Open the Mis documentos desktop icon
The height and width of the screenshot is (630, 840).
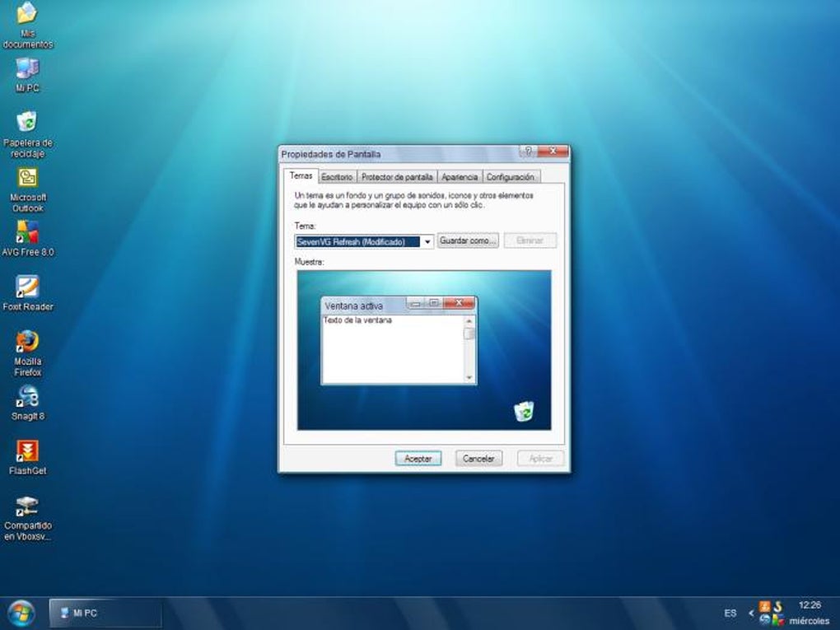pyautogui.click(x=27, y=26)
